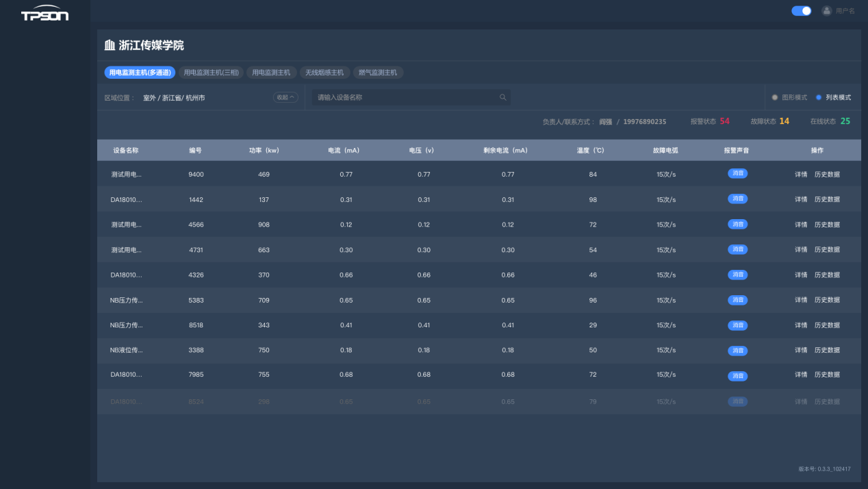Open 详情 for device 3388
868x489 pixels.
(801, 350)
